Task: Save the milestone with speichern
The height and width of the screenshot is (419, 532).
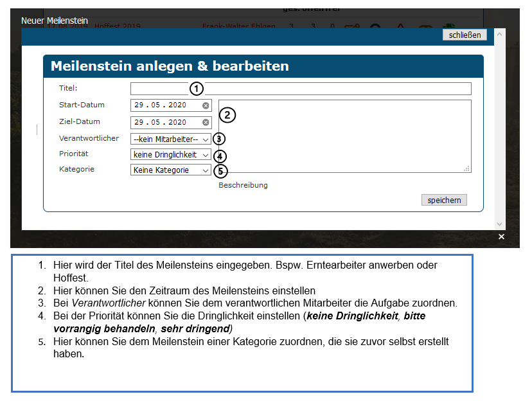Action: click(444, 201)
